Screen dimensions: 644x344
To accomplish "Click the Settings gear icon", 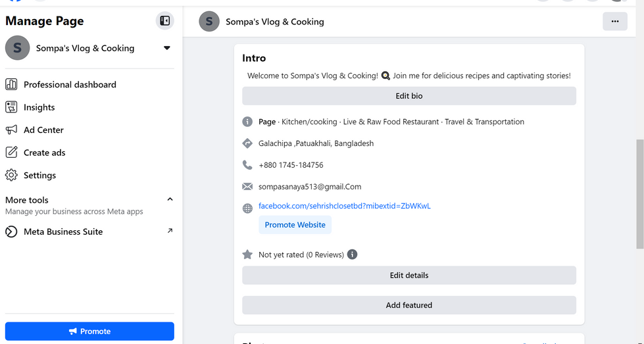I will [x=11, y=175].
